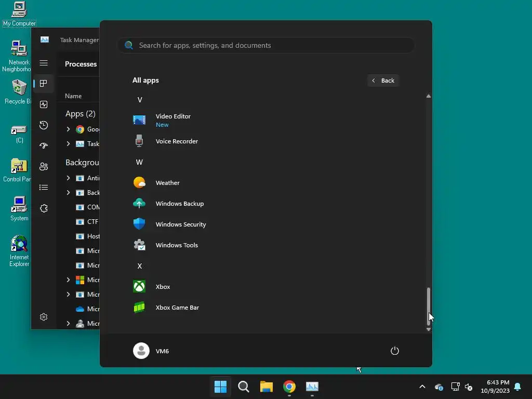Open Services page in Task Manager sidebar
The width and height of the screenshot is (532, 399).
(44, 208)
